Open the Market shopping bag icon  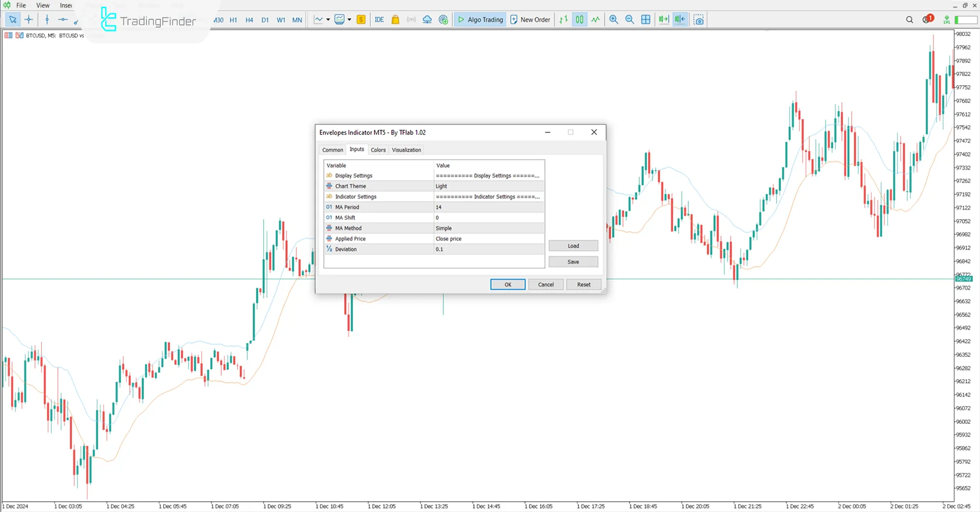tap(395, 20)
